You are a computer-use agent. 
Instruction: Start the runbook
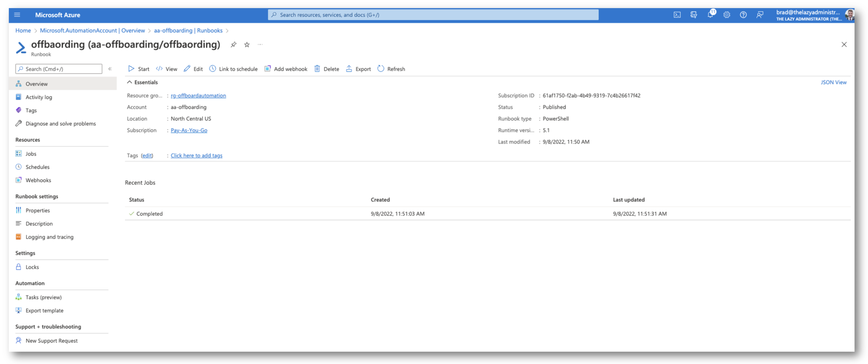click(139, 69)
